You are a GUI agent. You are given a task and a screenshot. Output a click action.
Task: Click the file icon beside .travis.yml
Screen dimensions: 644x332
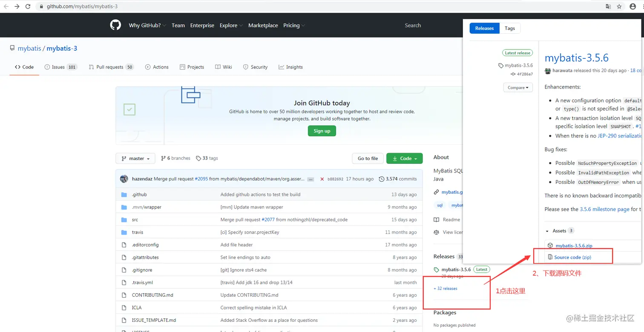coord(124,283)
